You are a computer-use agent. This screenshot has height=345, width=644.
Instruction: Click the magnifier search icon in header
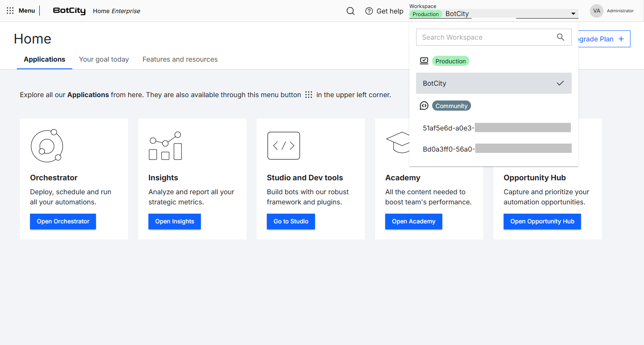point(350,11)
